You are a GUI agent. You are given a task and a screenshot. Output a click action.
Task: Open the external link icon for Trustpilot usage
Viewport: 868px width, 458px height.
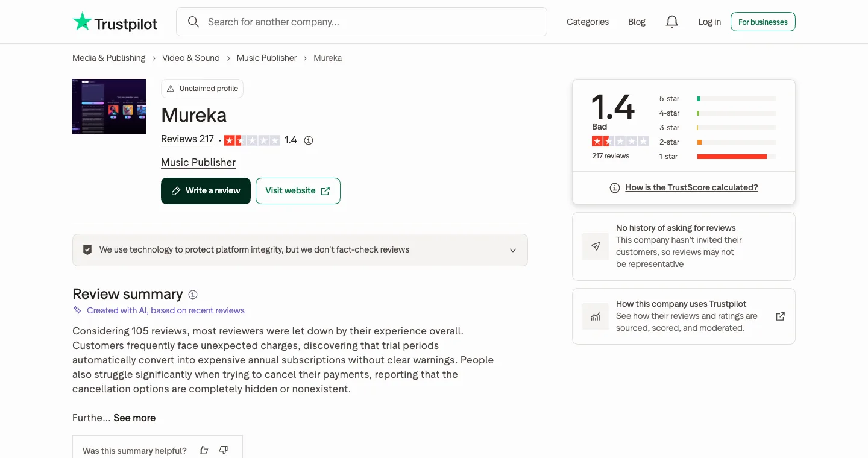(x=781, y=316)
